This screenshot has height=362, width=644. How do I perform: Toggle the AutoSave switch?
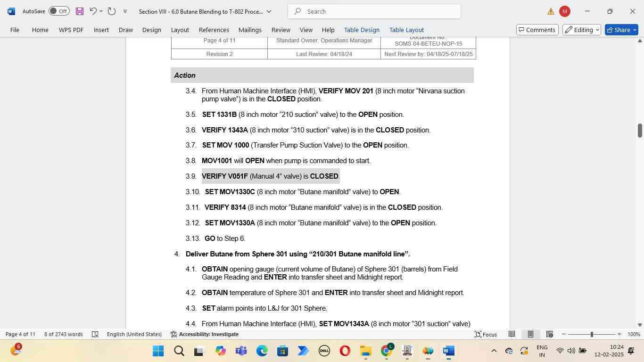point(59,11)
